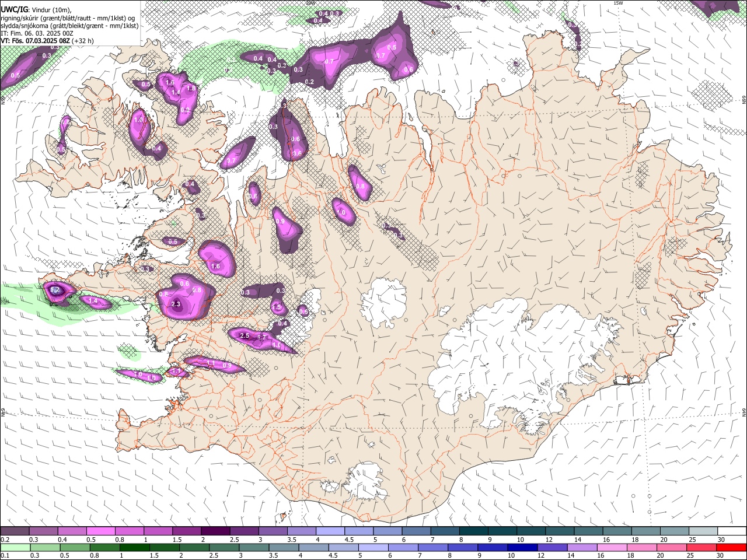Click the coral red rain swatch labeled 25
The width and height of the screenshot is (747, 560).
click(701, 547)
